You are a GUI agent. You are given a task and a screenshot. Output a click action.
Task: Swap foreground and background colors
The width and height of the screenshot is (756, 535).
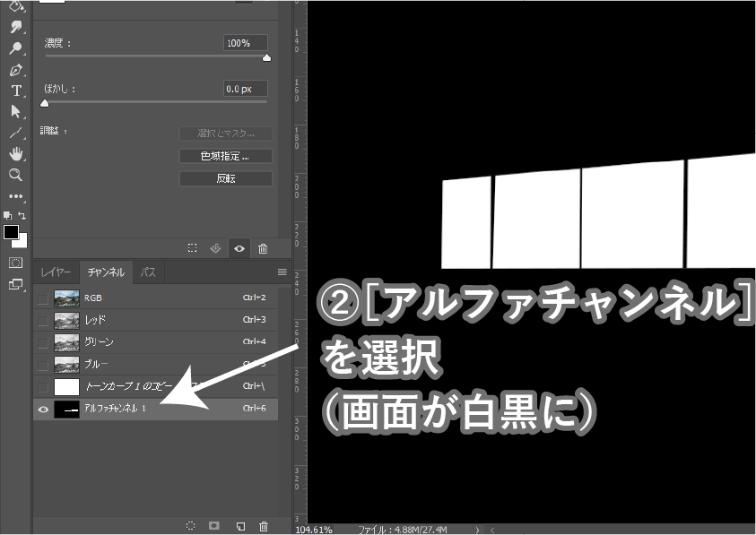22,215
